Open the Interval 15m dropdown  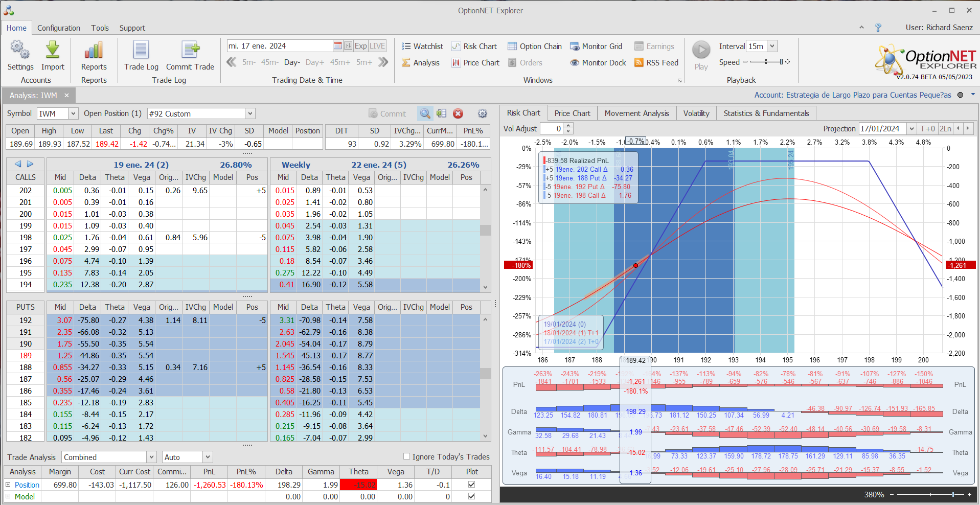tap(772, 47)
